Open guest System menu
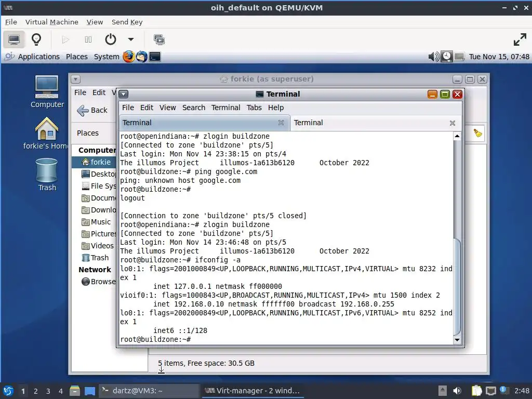 107,57
